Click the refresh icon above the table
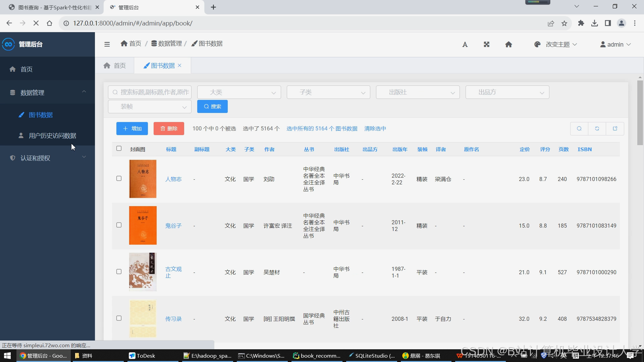Image resolution: width=644 pixels, height=362 pixels. (x=597, y=128)
